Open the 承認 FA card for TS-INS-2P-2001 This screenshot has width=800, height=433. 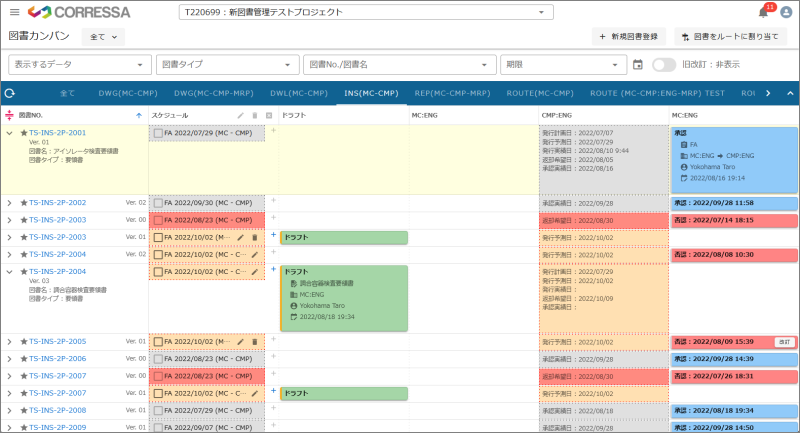pos(734,160)
